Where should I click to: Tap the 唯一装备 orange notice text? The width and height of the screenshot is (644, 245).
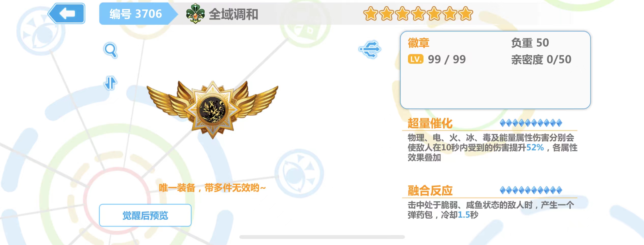212,188
